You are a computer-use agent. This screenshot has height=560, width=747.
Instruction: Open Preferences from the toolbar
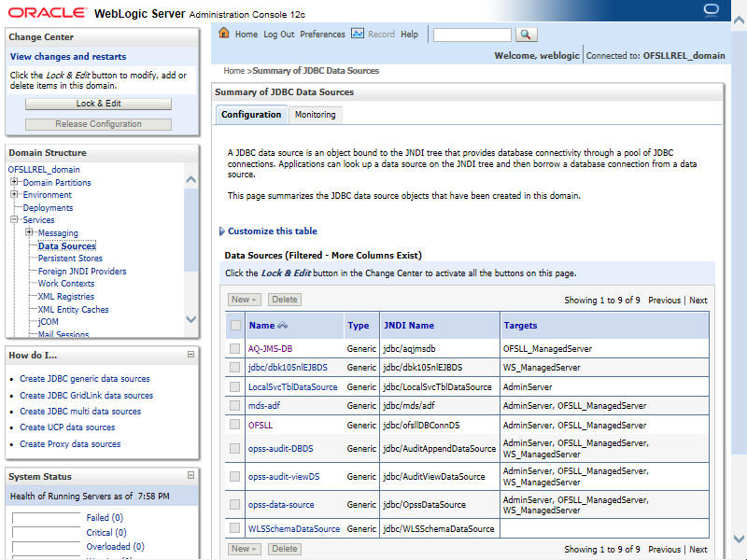pyautogui.click(x=322, y=35)
